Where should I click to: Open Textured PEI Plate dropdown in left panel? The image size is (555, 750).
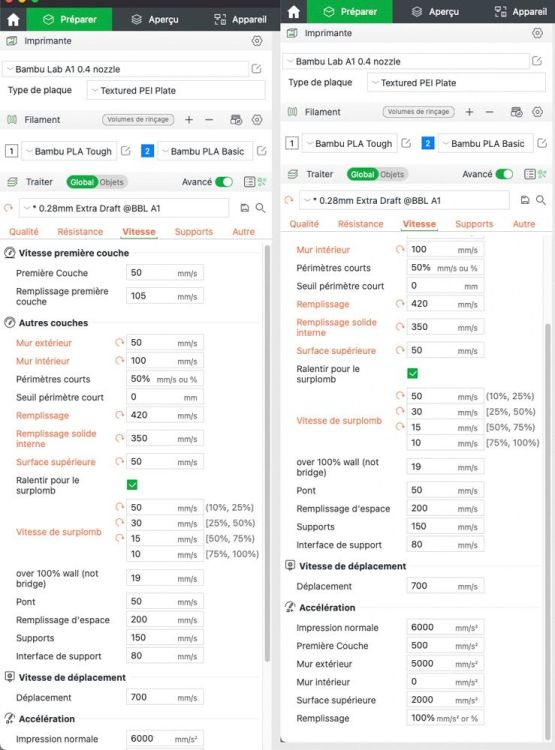(176, 90)
